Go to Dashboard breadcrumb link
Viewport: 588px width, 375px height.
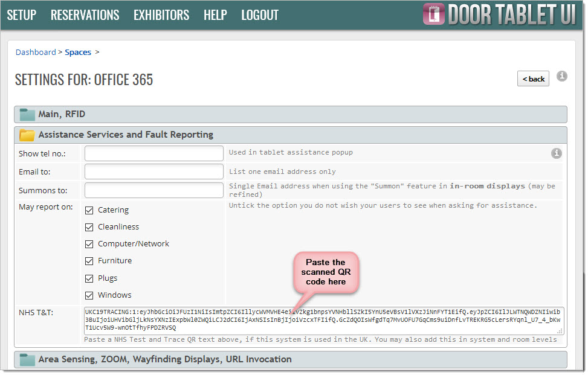point(36,52)
